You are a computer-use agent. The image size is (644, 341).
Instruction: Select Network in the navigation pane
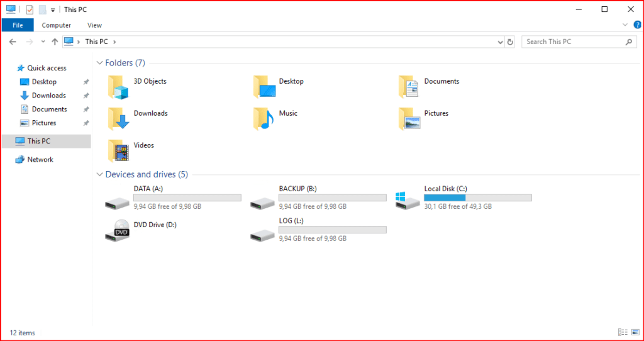[x=40, y=160]
